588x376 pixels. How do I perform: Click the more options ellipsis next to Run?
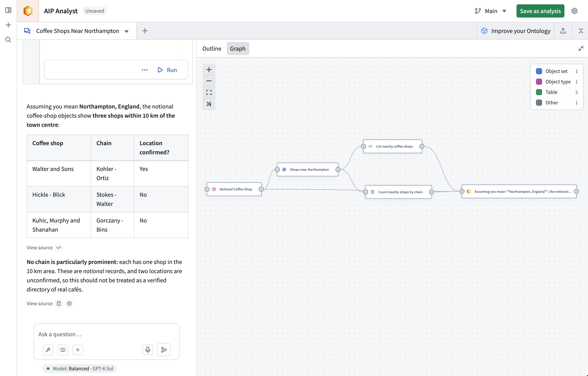point(145,70)
